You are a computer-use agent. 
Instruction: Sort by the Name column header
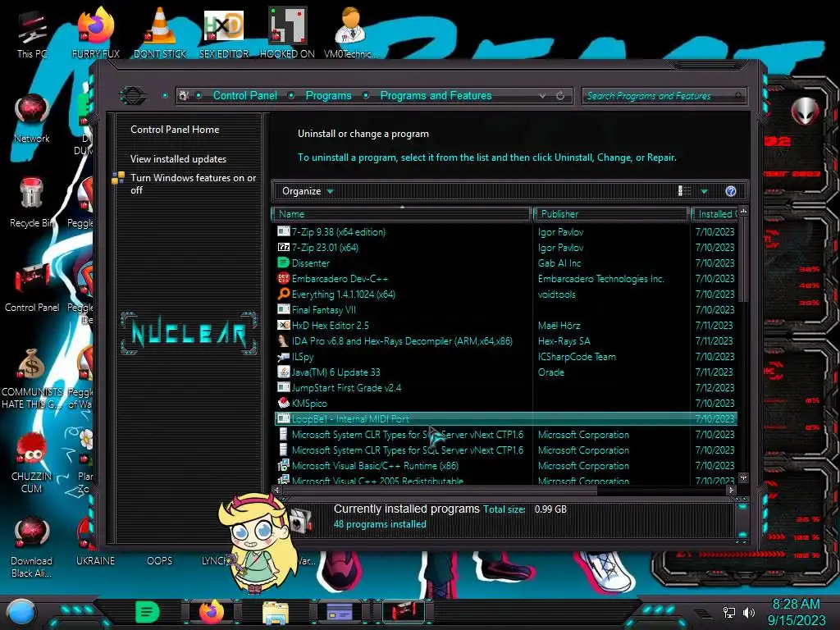click(401, 214)
